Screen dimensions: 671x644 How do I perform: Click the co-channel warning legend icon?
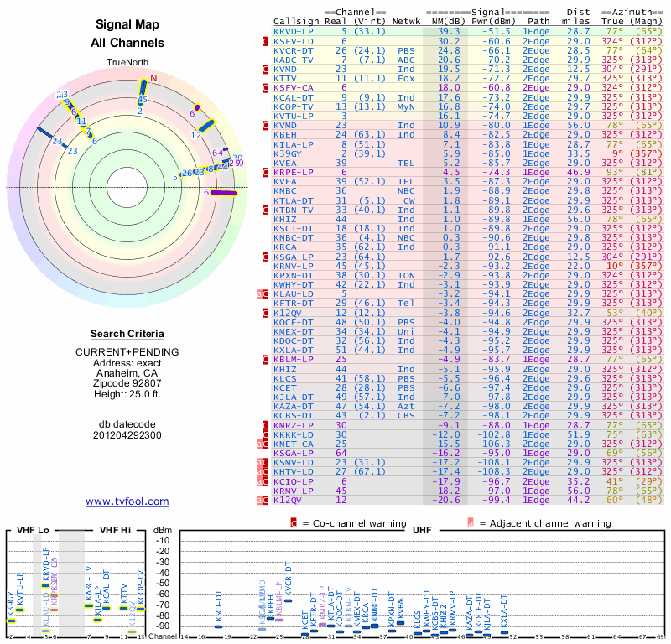click(294, 523)
